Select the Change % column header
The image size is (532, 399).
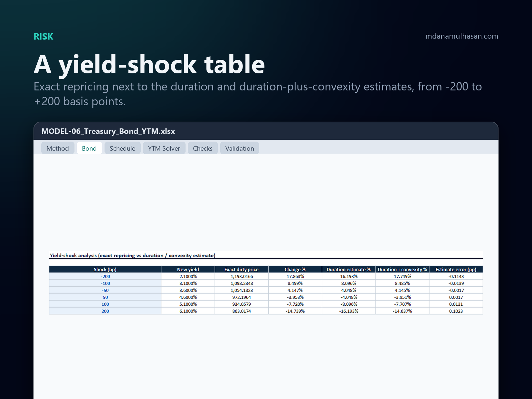pyautogui.click(x=295, y=269)
